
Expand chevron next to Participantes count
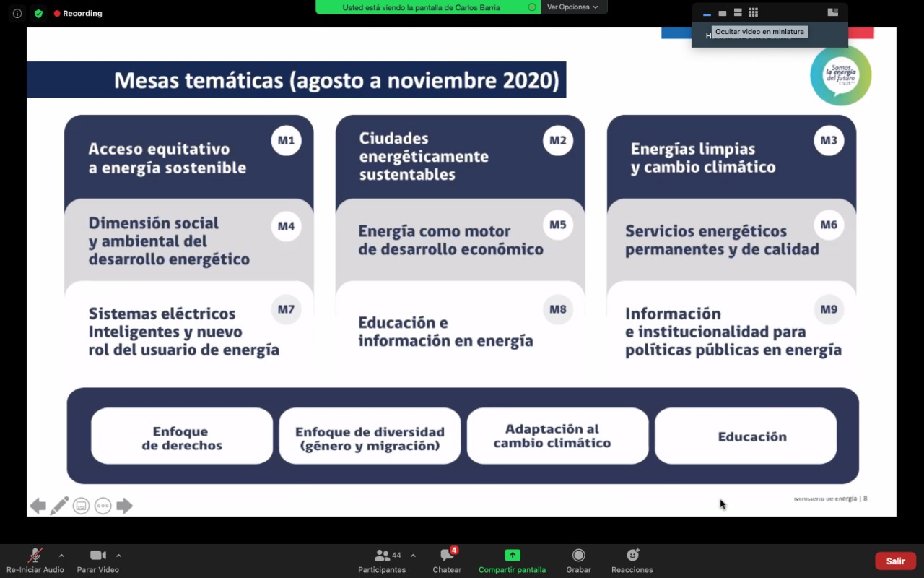(413, 556)
